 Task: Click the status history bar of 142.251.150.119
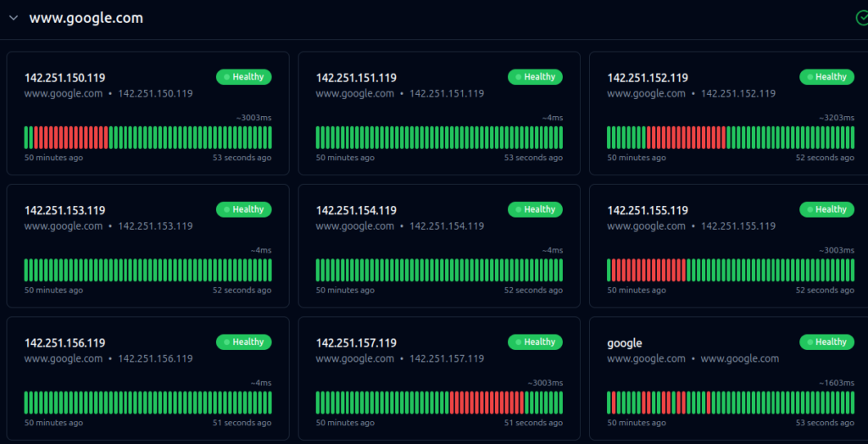click(147, 137)
